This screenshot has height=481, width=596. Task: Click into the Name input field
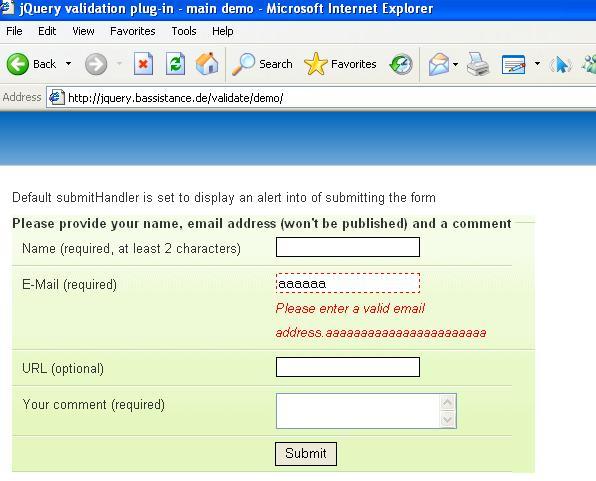pyautogui.click(x=348, y=247)
